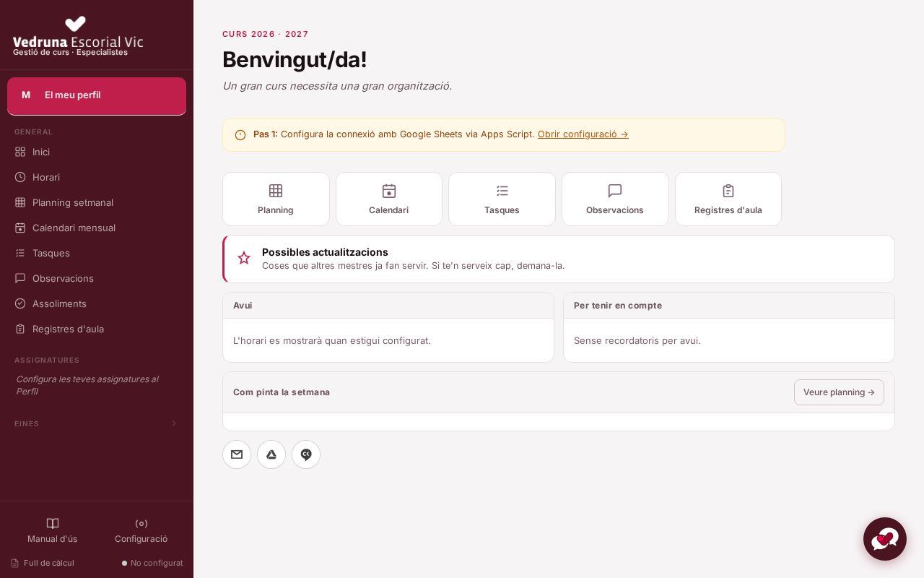Click the Obrir configuració link

point(583,134)
